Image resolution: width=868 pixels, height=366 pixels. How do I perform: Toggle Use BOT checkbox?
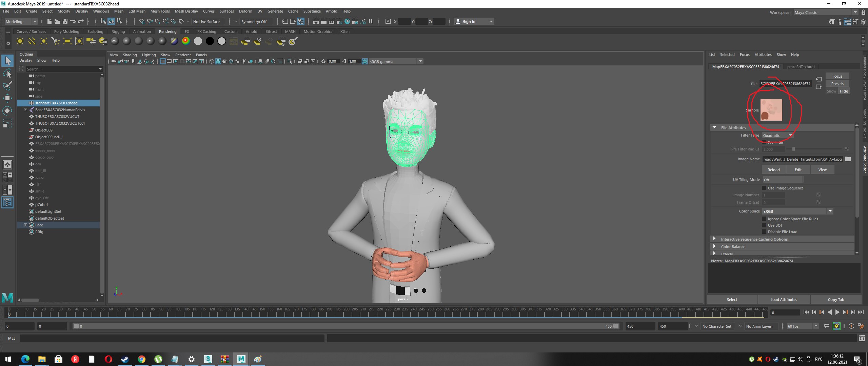coord(764,225)
